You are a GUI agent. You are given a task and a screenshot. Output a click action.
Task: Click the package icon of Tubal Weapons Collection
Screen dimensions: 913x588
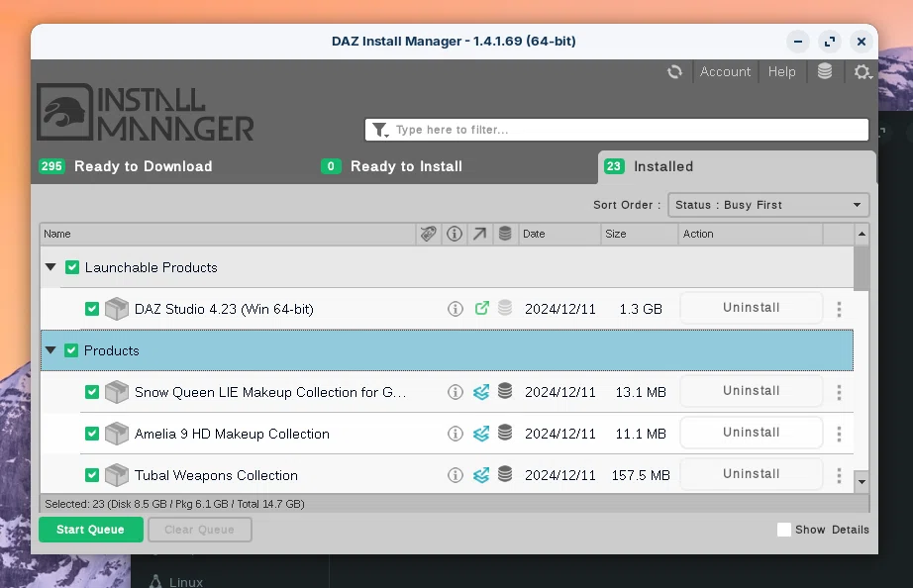click(117, 475)
